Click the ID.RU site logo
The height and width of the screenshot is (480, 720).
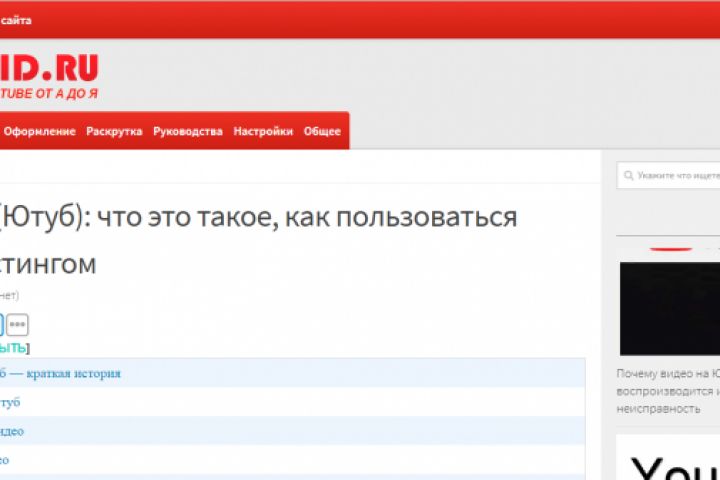(49, 68)
